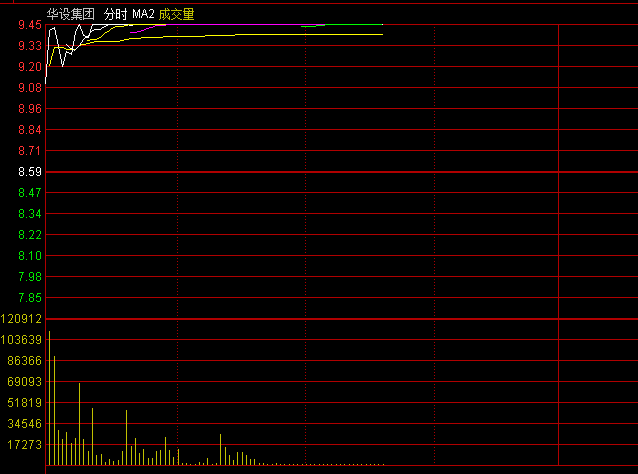Image resolution: width=638 pixels, height=474 pixels.
Task: Click volume axis value 103639
Action: pos(21,340)
